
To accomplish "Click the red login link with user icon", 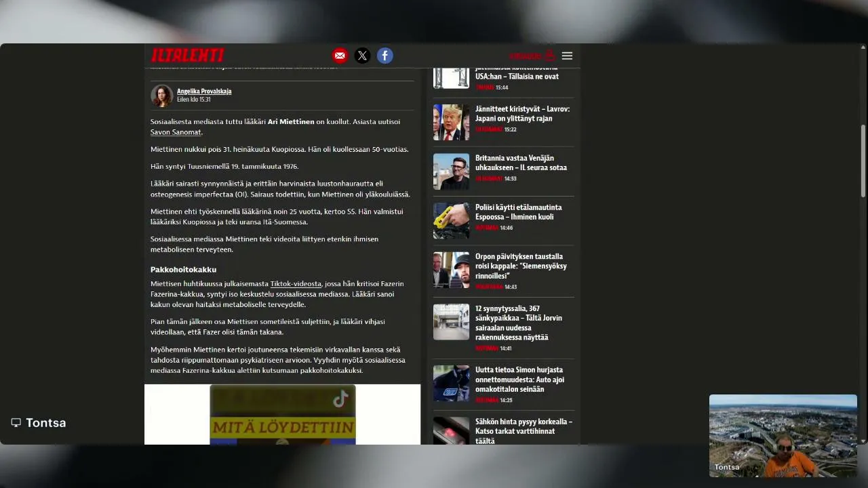I will click(532, 56).
